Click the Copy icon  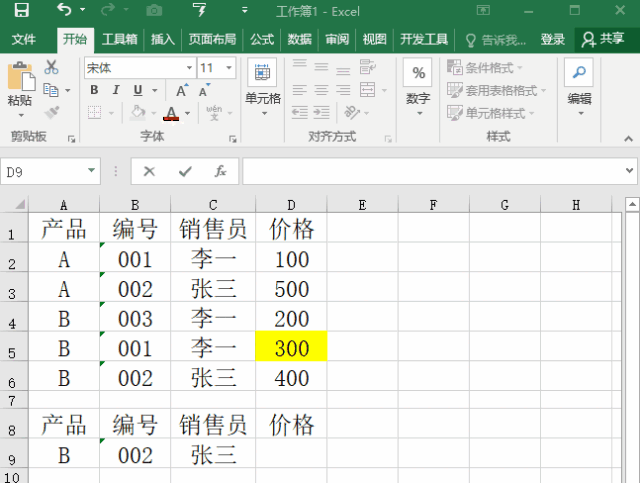point(51,90)
